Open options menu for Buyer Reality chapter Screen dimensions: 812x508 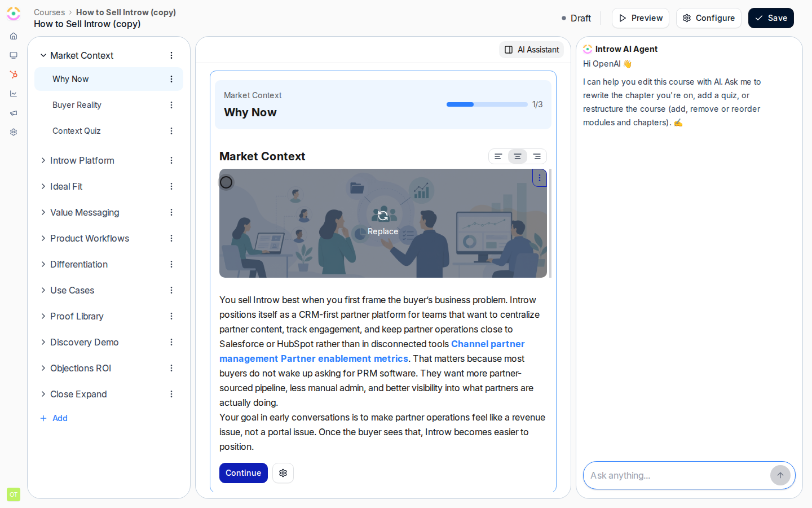coord(171,105)
